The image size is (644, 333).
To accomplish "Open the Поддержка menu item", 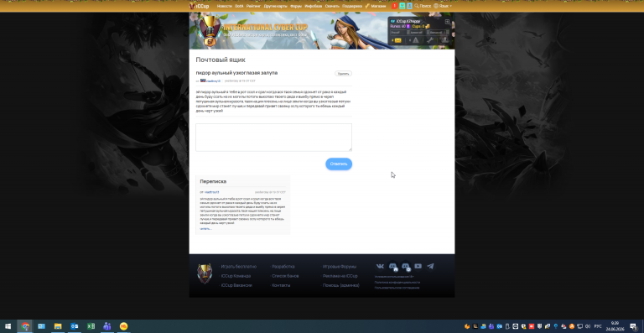I will 352,6.
